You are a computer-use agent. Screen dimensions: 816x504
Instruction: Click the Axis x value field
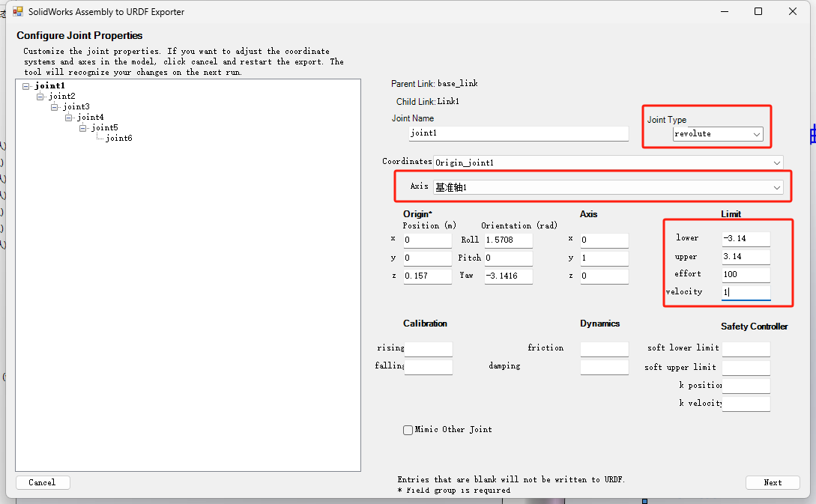604,240
